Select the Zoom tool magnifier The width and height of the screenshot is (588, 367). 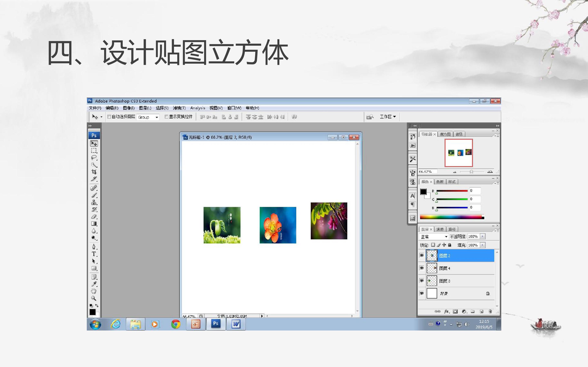point(94,298)
